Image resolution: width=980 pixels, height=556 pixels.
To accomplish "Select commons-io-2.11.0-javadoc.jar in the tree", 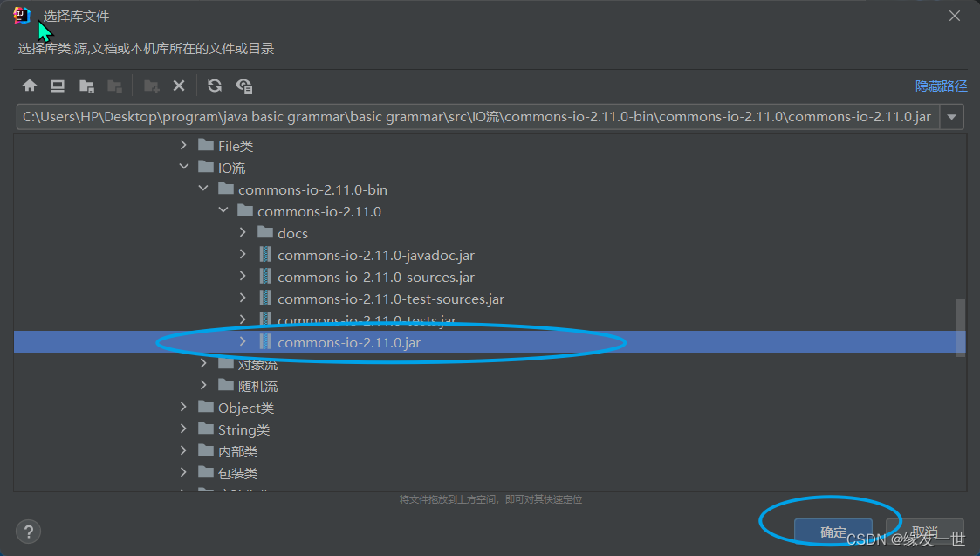I will 376,254.
